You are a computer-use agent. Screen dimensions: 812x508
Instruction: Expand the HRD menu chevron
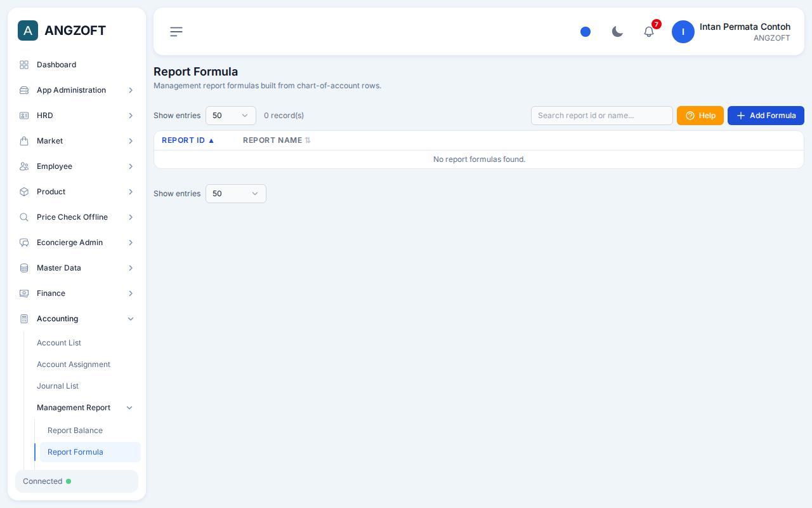[x=131, y=116]
